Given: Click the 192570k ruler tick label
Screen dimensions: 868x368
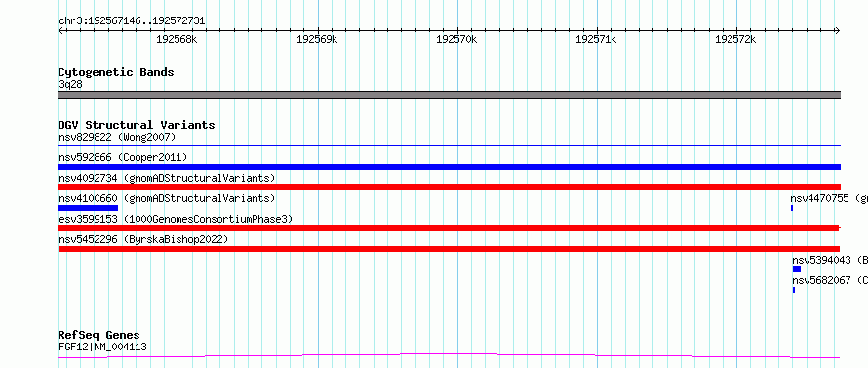Looking at the screenshot, I should [x=456, y=39].
